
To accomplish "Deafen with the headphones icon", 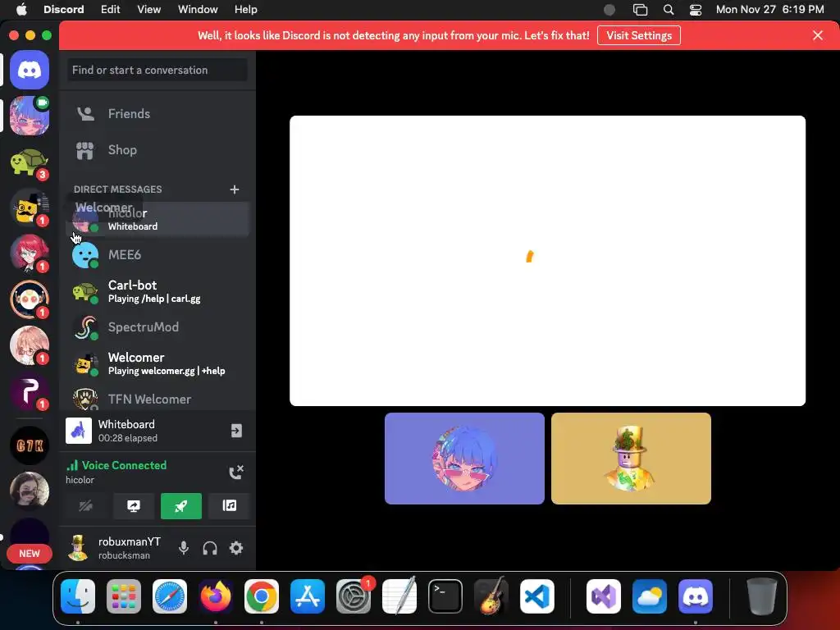I will click(x=210, y=548).
